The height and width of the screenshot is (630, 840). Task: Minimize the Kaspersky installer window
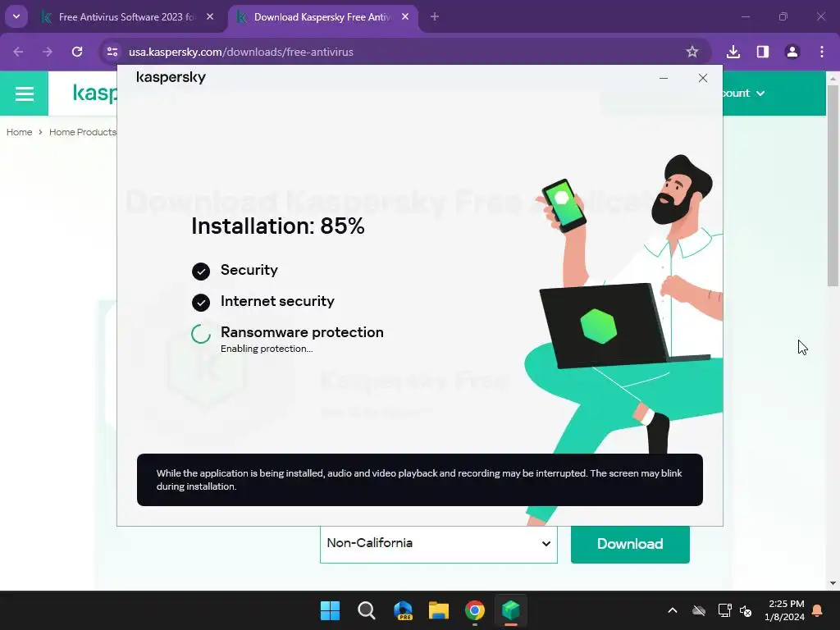click(664, 78)
